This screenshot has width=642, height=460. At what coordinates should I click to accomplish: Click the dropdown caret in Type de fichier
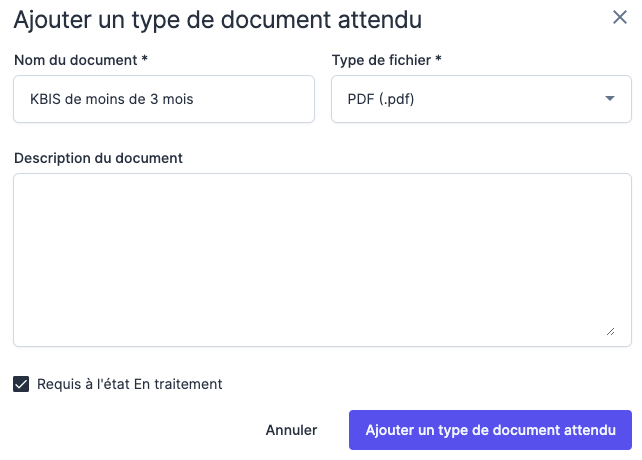tap(610, 99)
